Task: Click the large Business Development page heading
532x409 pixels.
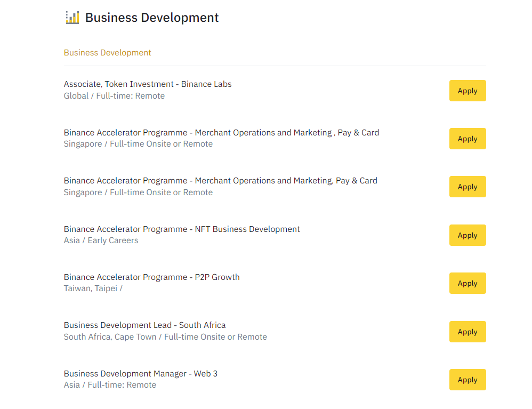Action: point(152,18)
